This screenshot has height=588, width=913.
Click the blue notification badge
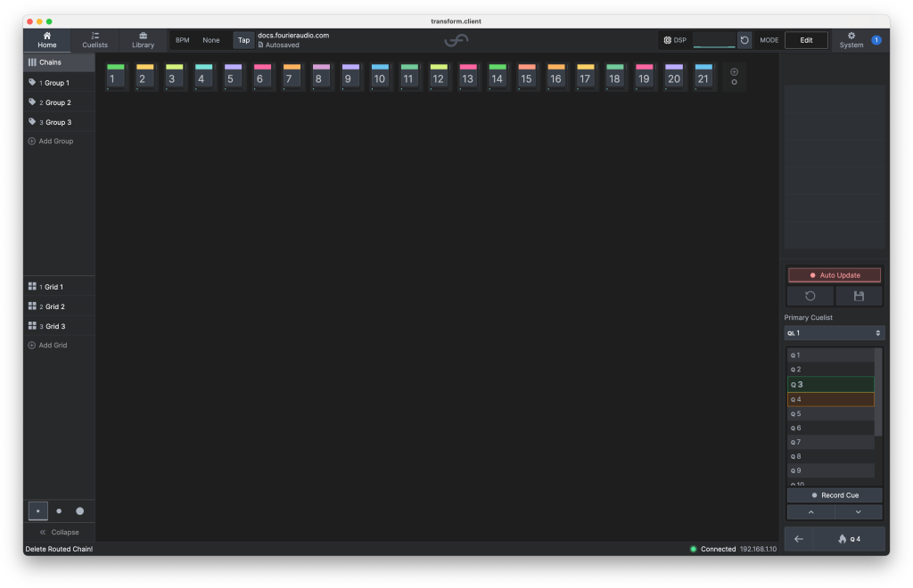pyautogui.click(x=876, y=40)
